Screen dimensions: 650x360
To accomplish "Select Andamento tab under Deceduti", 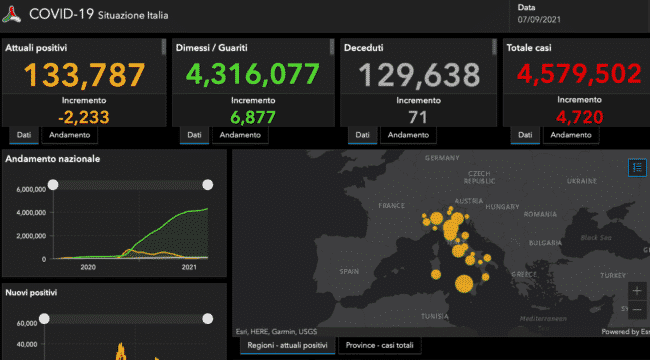I will [x=408, y=135].
